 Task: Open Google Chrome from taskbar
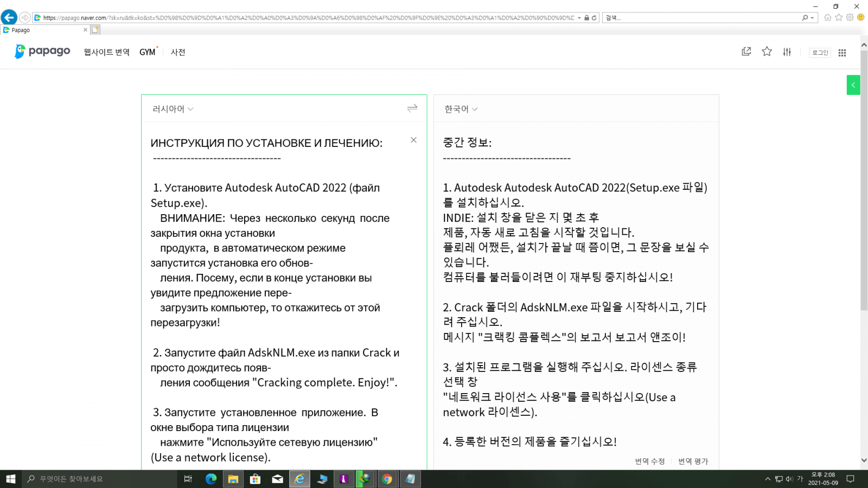pos(387,479)
